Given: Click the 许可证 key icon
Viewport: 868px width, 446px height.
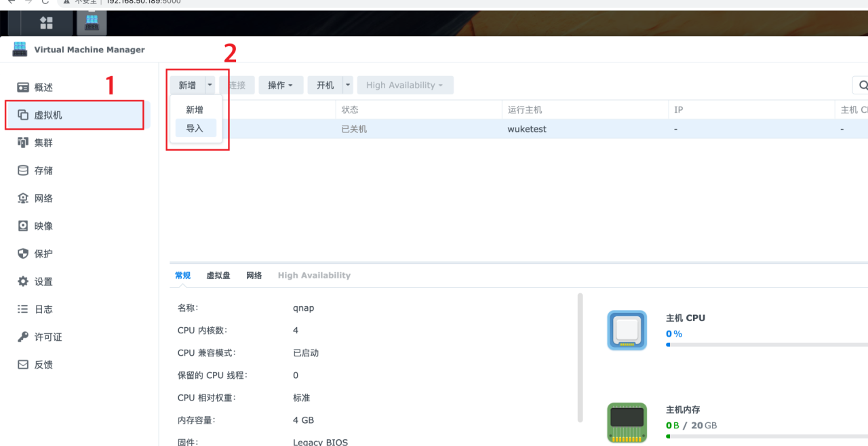Looking at the screenshot, I should click(23, 337).
